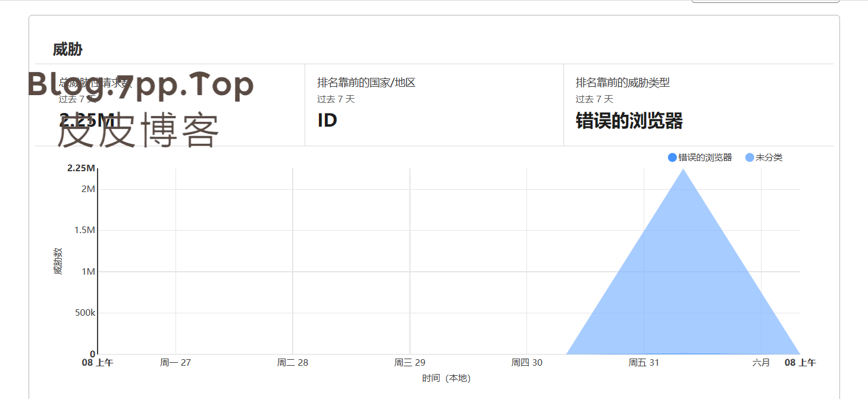Image resolution: width=868 pixels, height=399 pixels.
Task: Click the 1M gridline label on y-axis
Action: [x=88, y=272]
